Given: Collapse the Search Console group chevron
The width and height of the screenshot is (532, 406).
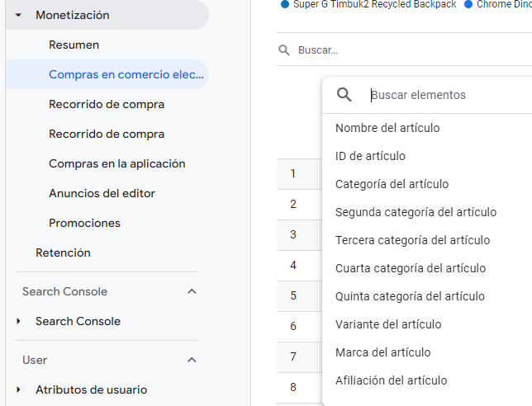Looking at the screenshot, I should (192, 291).
